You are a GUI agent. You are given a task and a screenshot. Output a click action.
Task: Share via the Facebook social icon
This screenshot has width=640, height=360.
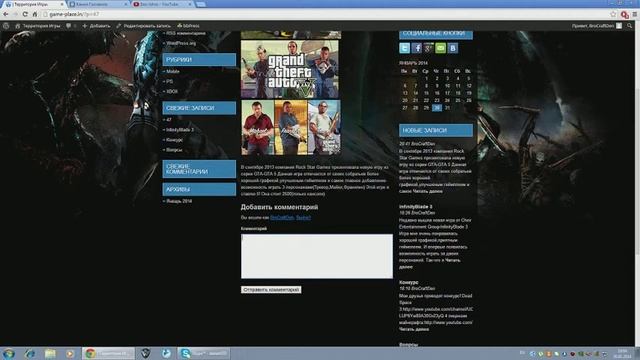(416, 48)
